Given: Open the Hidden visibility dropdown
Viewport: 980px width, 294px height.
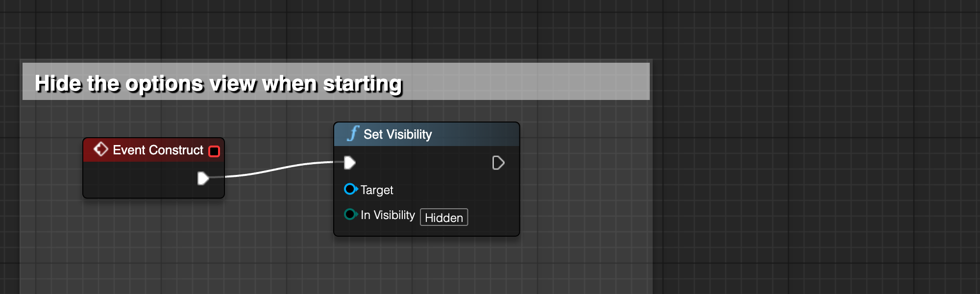Looking at the screenshot, I should click(x=444, y=217).
